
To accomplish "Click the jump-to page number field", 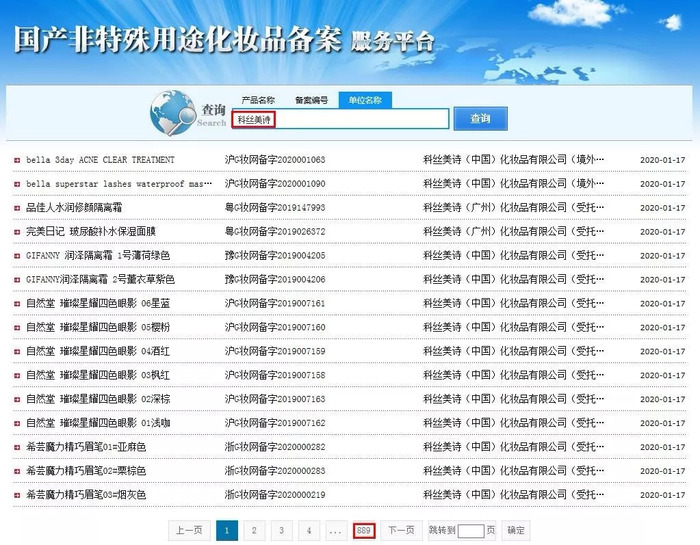I will (x=471, y=531).
